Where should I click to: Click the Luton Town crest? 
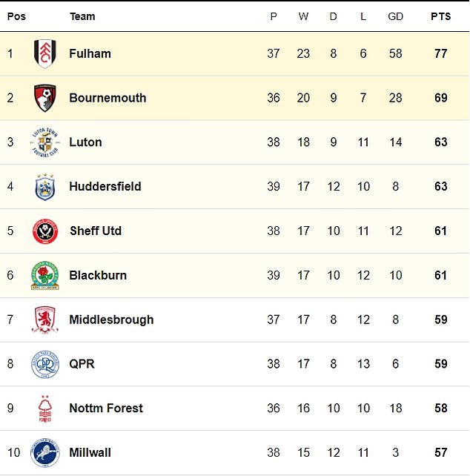[x=45, y=142]
